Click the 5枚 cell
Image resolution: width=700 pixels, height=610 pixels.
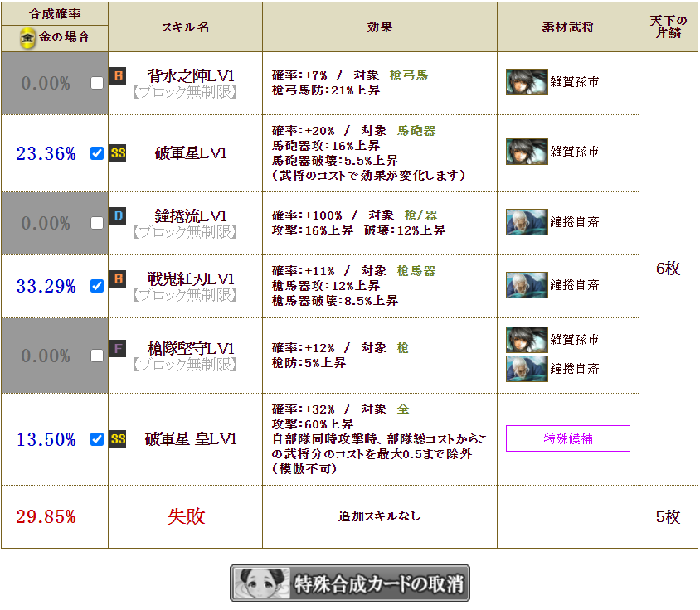coord(668,516)
